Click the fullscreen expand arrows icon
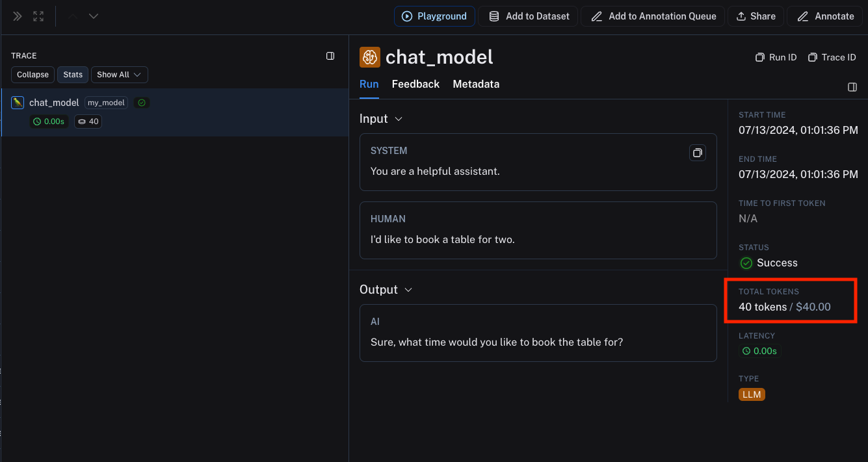 pos(38,16)
